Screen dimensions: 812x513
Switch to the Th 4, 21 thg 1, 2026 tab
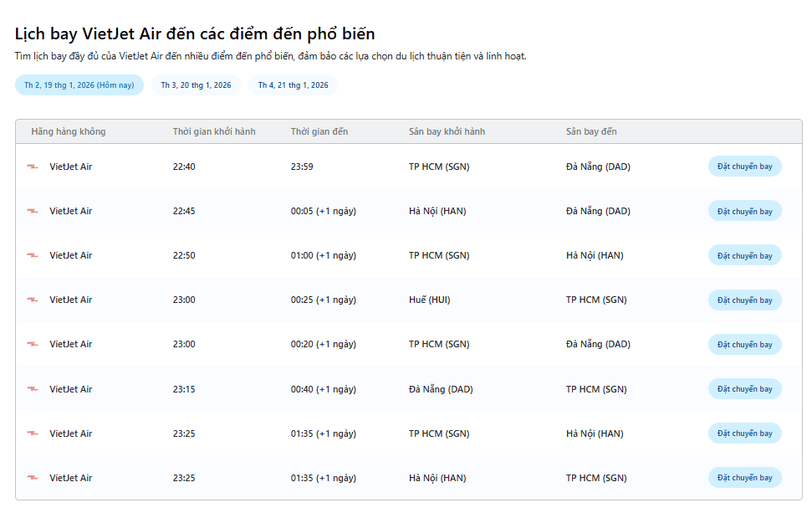click(293, 85)
